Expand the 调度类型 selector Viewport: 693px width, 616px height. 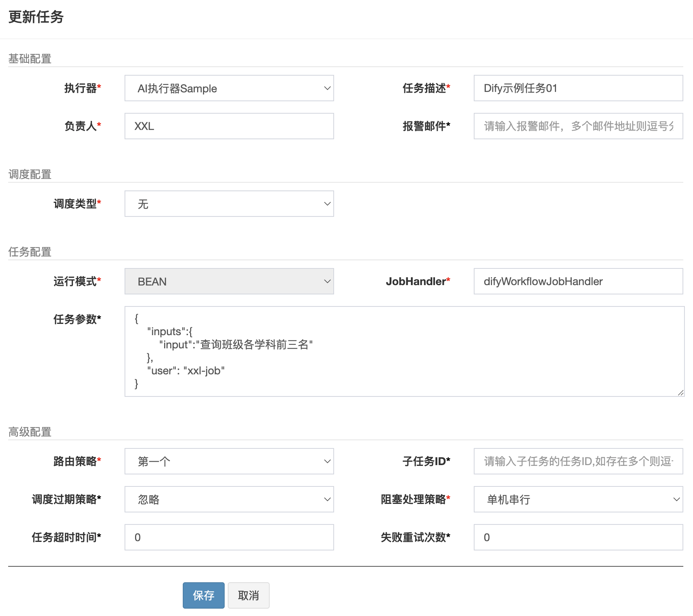pos(229,203)
